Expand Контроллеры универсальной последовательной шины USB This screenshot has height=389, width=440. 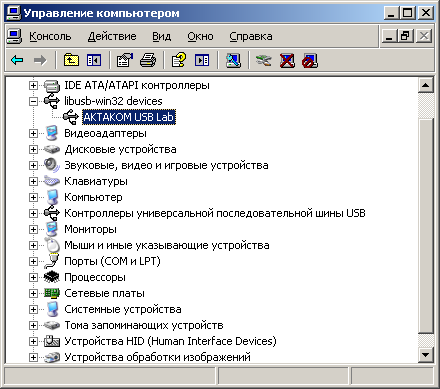coord(33,213)
